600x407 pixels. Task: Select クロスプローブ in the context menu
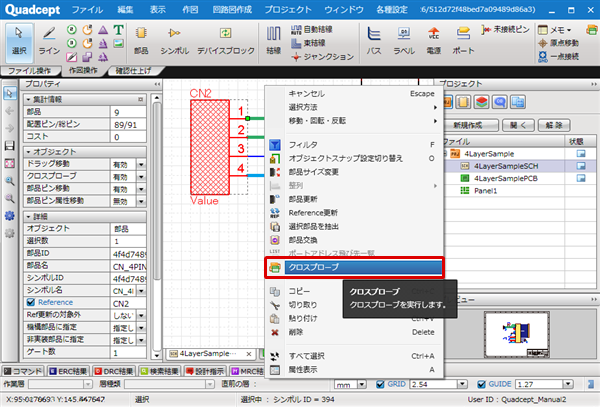(354, 267)
